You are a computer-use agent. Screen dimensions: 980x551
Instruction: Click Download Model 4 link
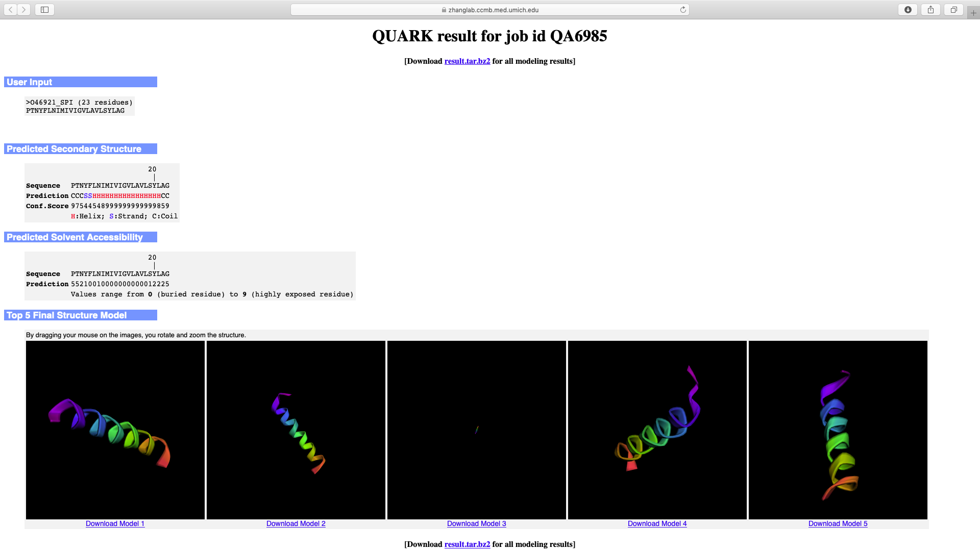[x=657, y=523]
